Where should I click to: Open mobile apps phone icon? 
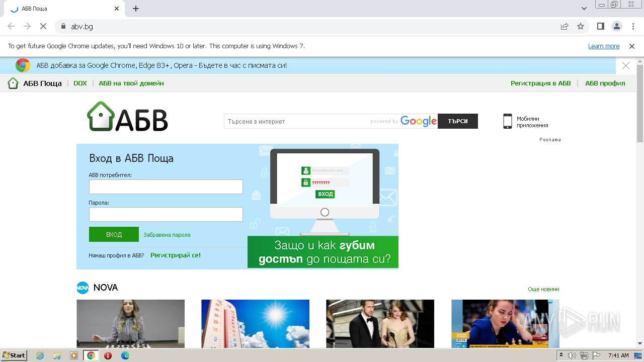pos(508,121)
